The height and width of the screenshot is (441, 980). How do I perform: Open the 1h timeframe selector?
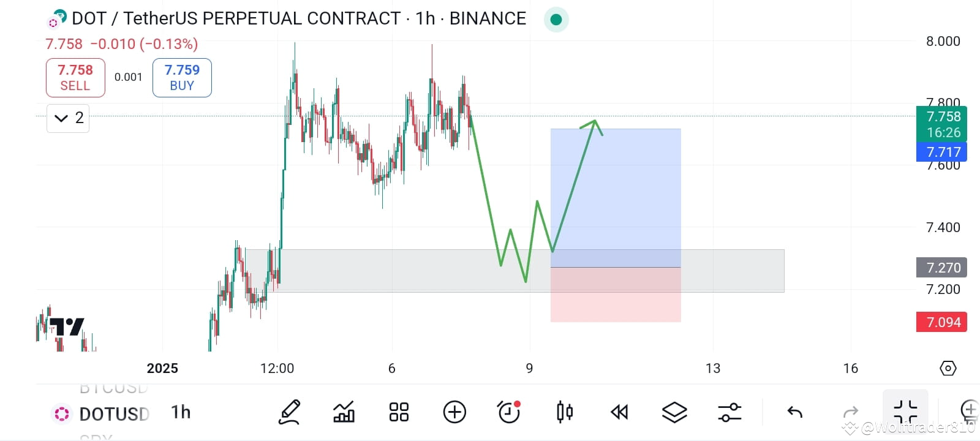[x=180, y=412]
